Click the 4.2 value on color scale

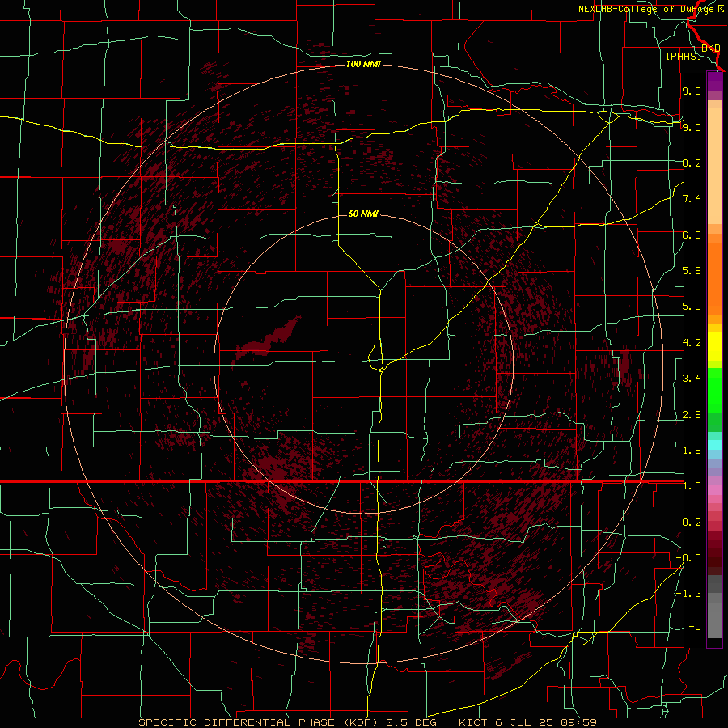692,343
